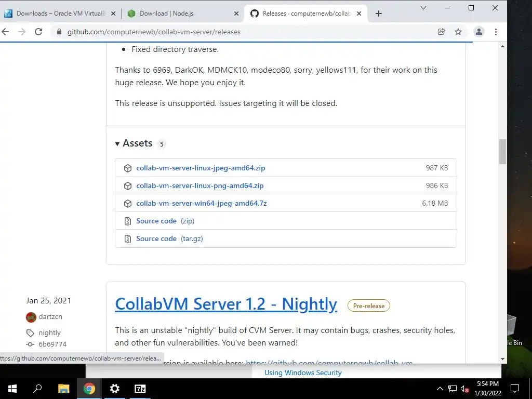Click package icon beside linux-png asset
532x399 pixels.
point(128,186)
